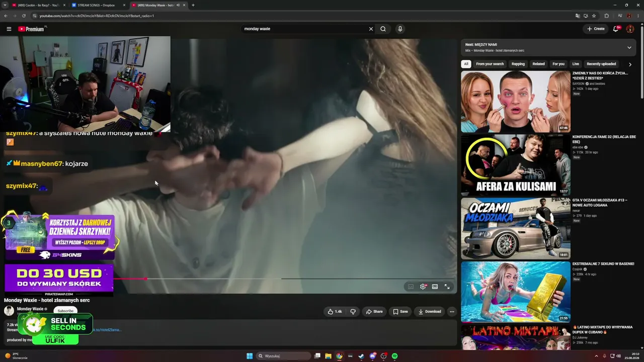Reload the page in Chrome

pos(24,16)
